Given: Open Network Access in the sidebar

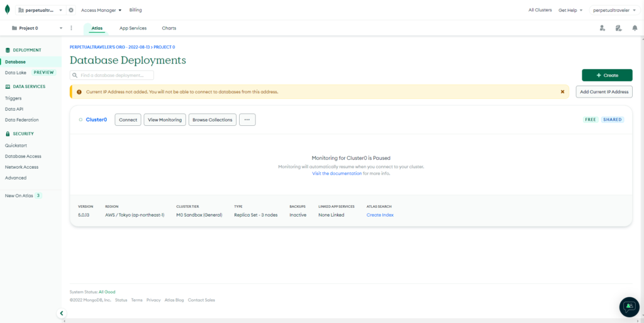Looking at the screenshot, I should coord(21,167).
